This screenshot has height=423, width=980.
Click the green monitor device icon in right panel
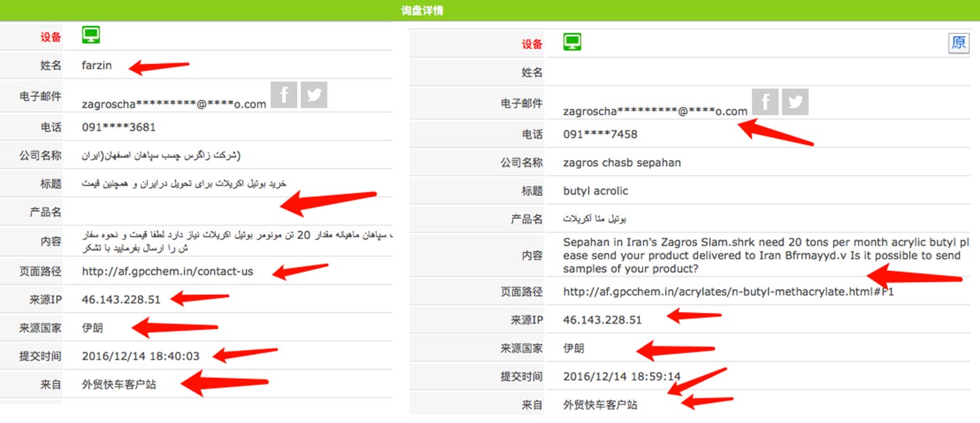(572, 42)
